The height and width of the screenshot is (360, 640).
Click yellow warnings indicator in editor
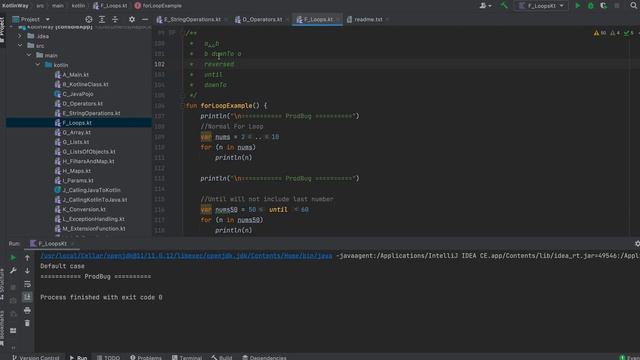tap(600, 33)
